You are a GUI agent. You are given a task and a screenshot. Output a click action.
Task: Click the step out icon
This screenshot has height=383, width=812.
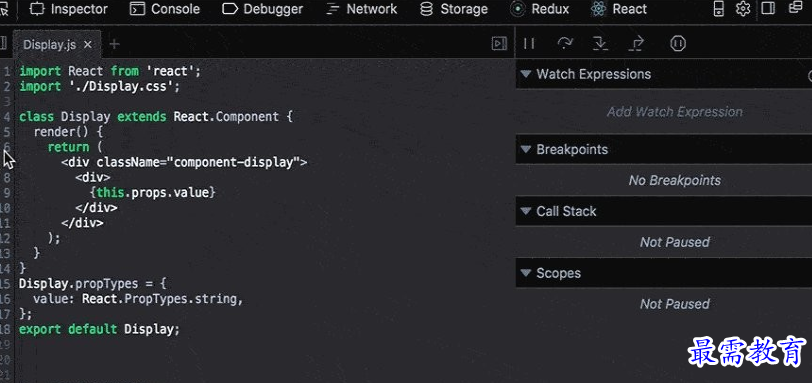click(x=636, y=43)
